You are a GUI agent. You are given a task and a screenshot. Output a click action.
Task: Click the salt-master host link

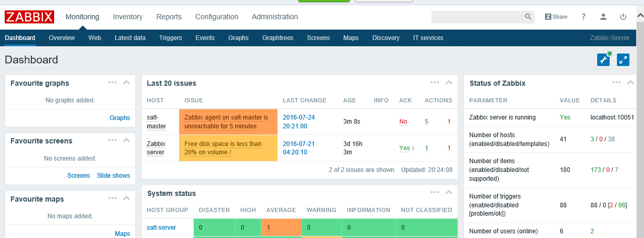coord(156,122)
